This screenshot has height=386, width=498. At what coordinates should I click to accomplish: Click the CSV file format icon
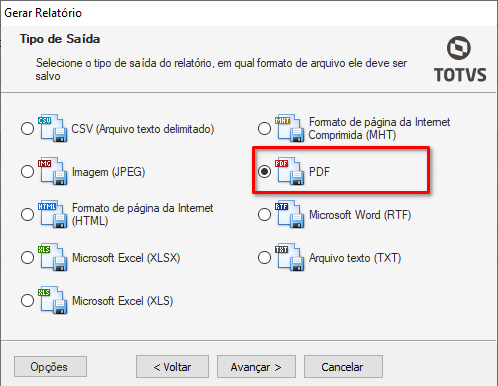pyautogui.click(x=53, y=128)
